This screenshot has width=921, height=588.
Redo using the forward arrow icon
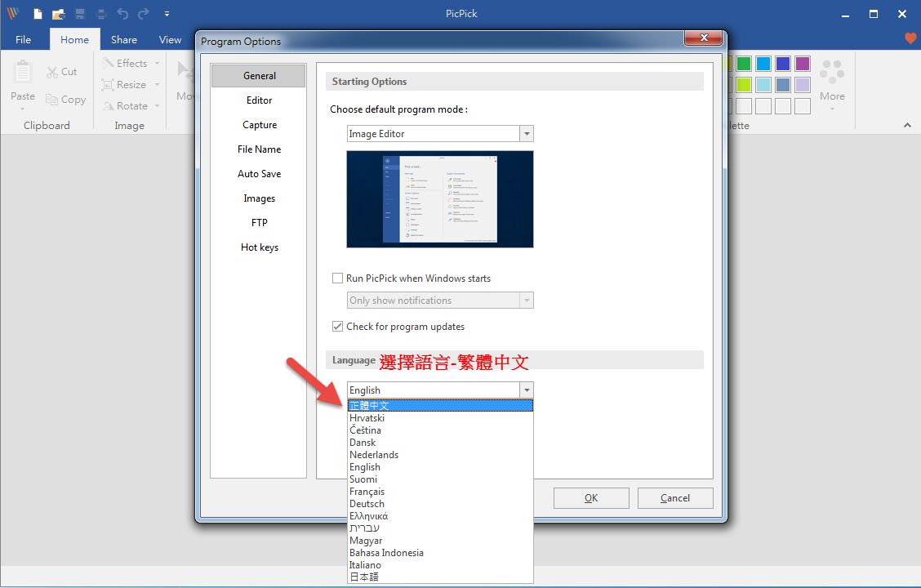144,14
